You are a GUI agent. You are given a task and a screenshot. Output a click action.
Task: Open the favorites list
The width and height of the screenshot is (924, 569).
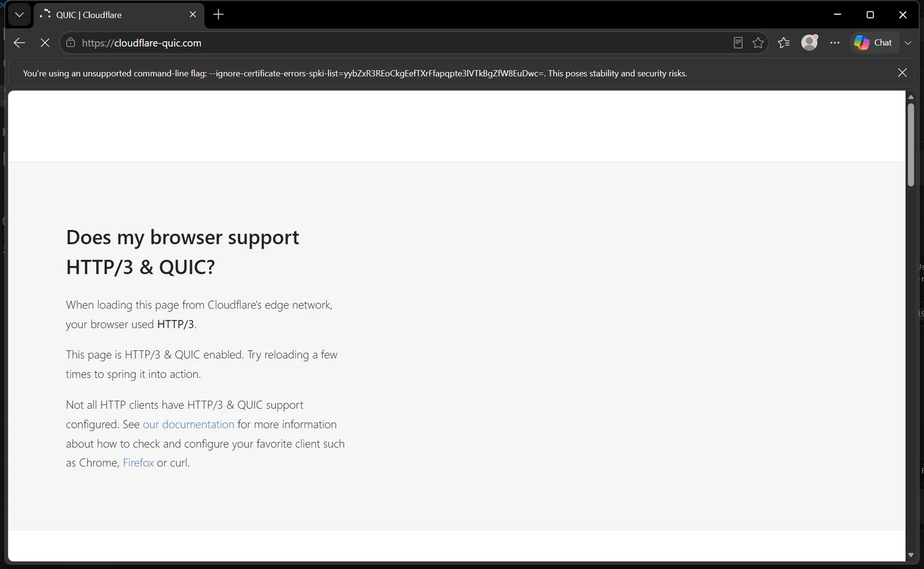pos(784,43)
